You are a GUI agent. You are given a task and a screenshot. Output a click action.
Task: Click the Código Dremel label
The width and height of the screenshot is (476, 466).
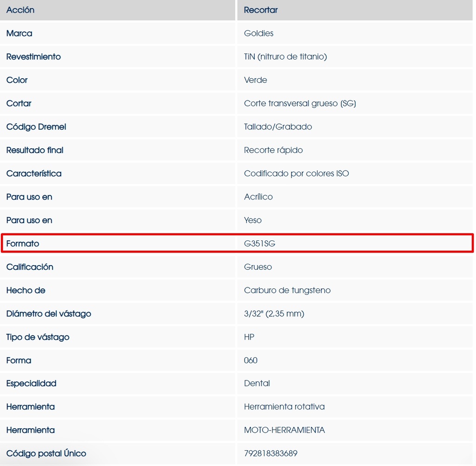[36, 126]
